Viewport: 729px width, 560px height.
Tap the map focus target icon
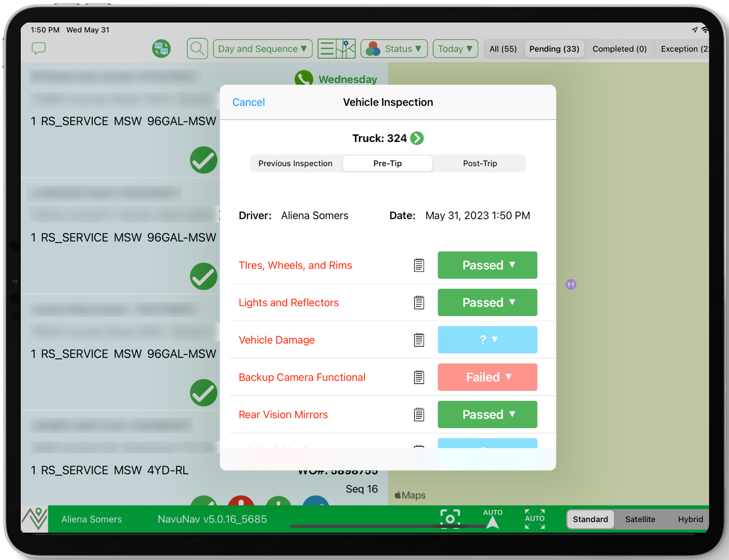tap(450, 519)
